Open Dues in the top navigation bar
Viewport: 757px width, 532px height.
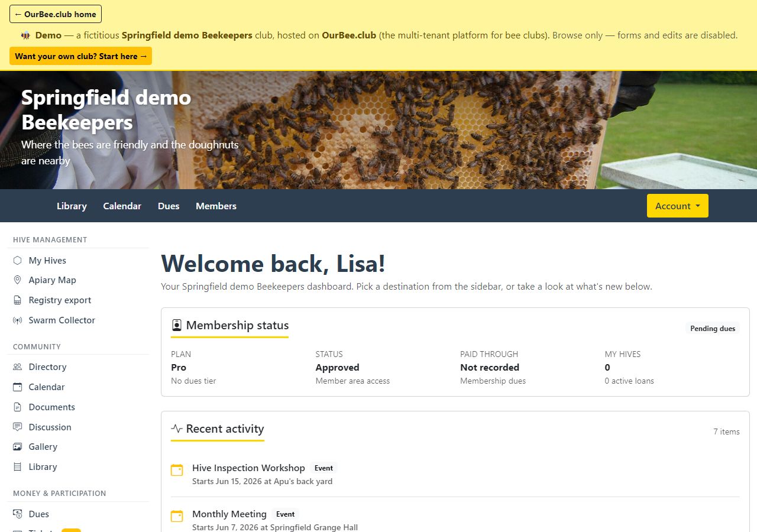169,206
